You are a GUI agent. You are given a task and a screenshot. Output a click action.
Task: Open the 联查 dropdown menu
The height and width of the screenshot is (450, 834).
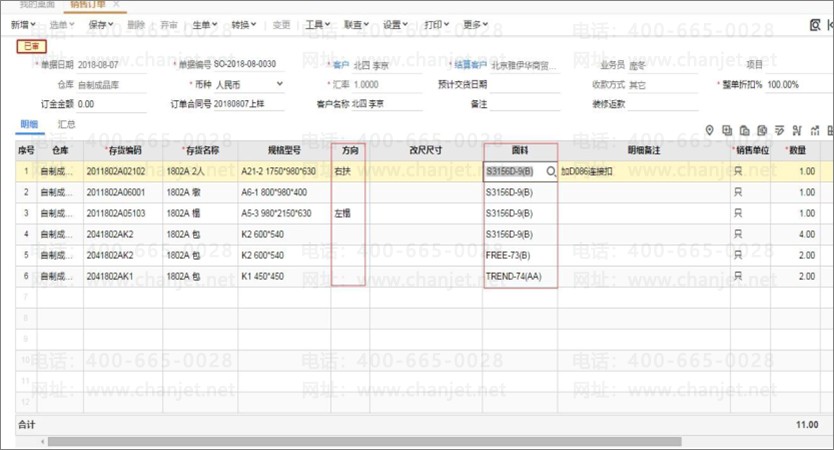coord(356,24)
